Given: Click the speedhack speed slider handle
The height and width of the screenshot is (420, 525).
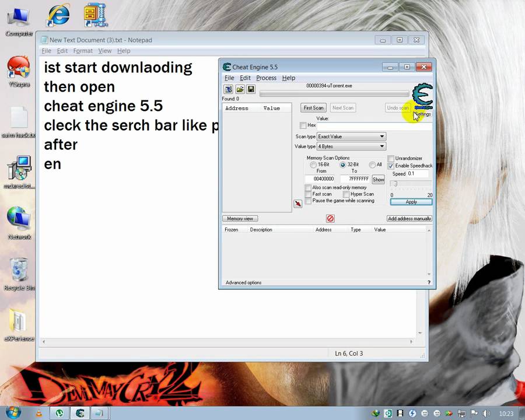Looking at the screenshot, I should [395, 184].
